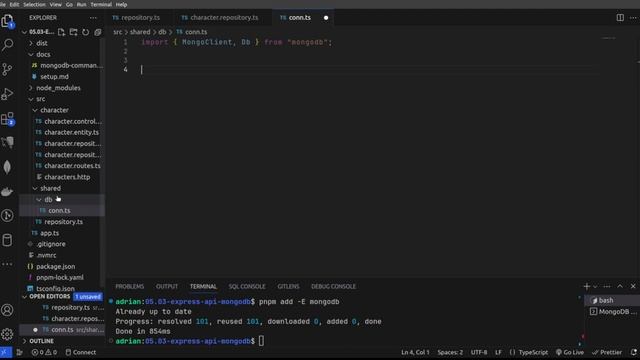Click Connect in the status bar

[80, 352]
